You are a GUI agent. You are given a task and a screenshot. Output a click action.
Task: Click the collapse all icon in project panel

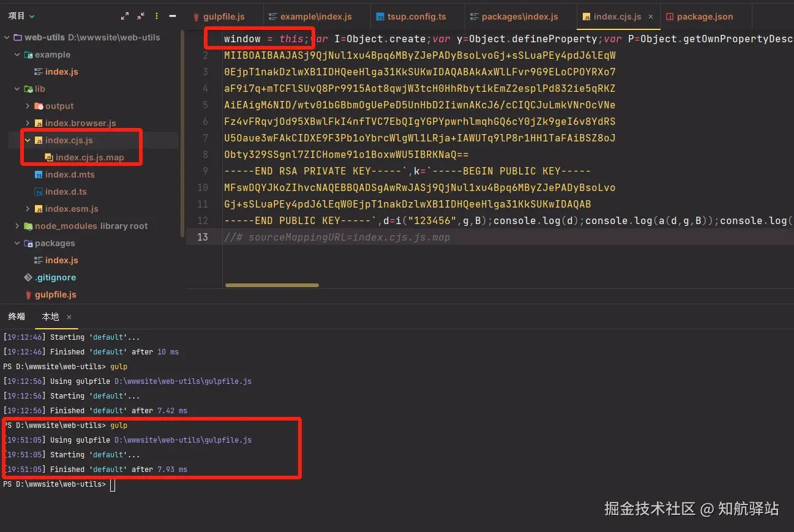[x=141, y=16]
